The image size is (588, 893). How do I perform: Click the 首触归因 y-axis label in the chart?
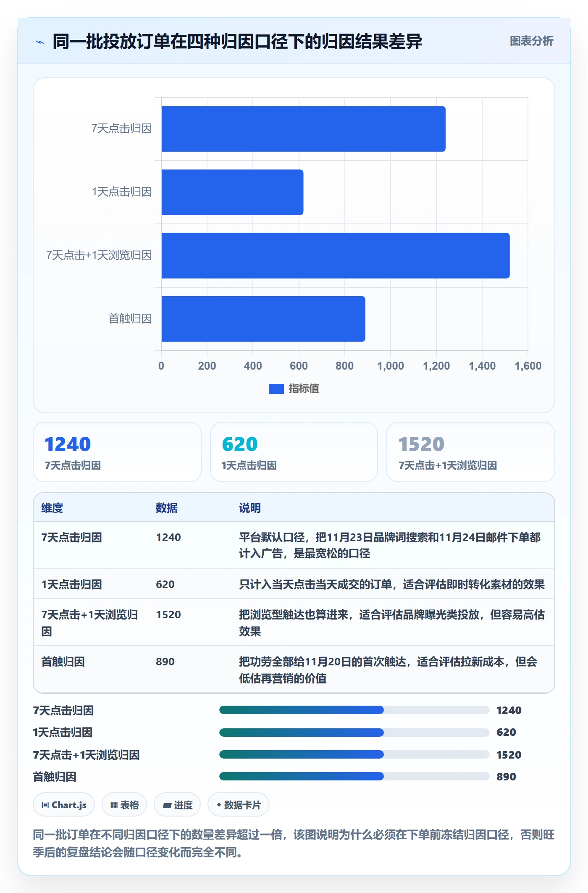130,319
